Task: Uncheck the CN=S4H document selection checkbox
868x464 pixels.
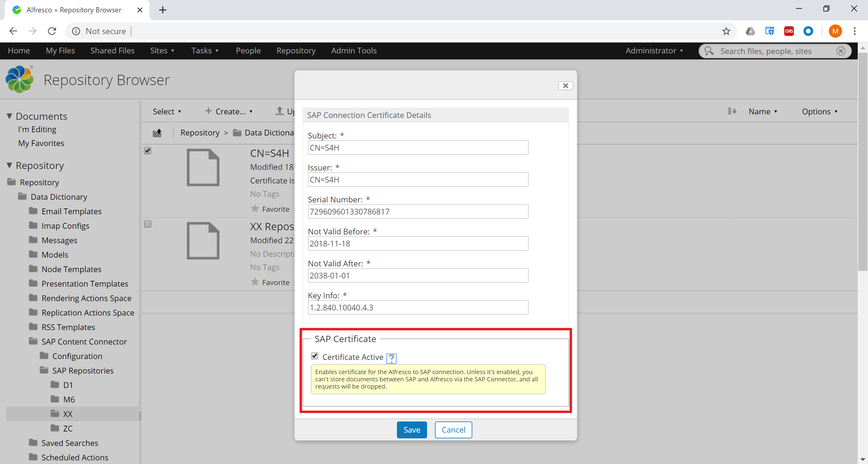Action: (x=147, y=151)
